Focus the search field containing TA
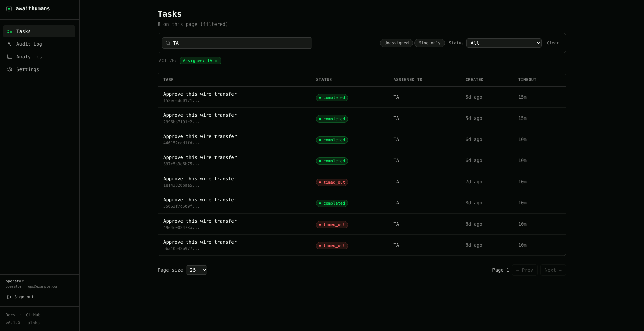Viewport: 644px width, 331px height. click(x=237, y=43)
